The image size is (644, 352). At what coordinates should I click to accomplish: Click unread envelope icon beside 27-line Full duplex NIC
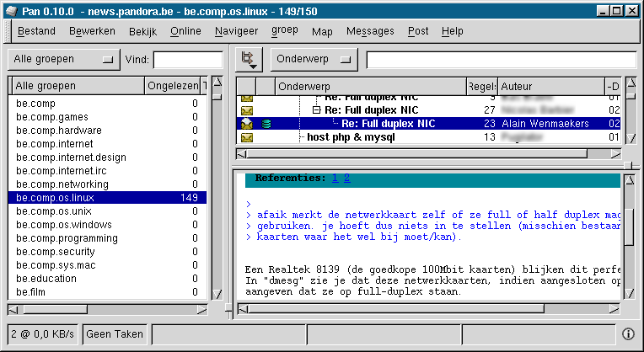[x=246, y=110]
